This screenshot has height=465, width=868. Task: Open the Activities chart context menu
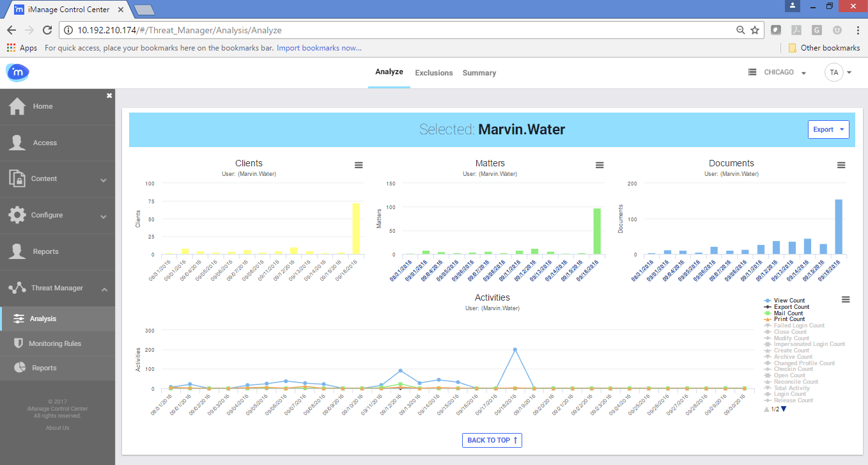point(846,299)
